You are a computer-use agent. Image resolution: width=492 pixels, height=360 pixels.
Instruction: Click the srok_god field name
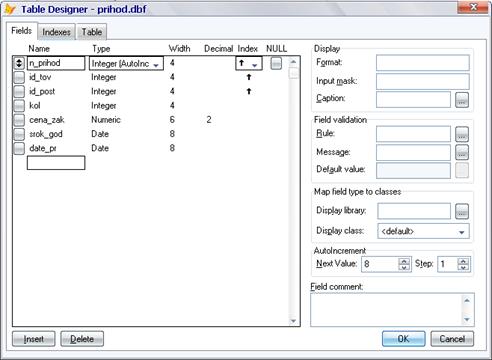tap(46, 134)
